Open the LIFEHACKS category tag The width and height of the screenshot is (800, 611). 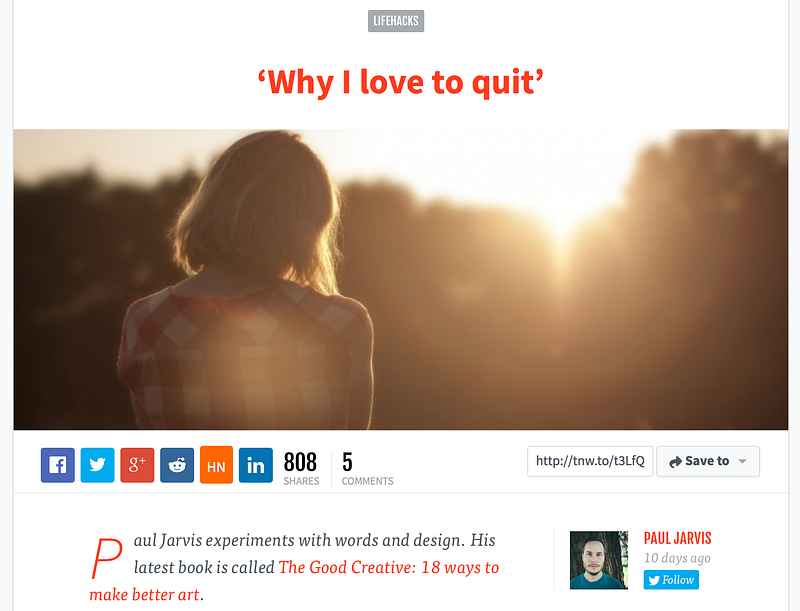click(x=396, y=21)
